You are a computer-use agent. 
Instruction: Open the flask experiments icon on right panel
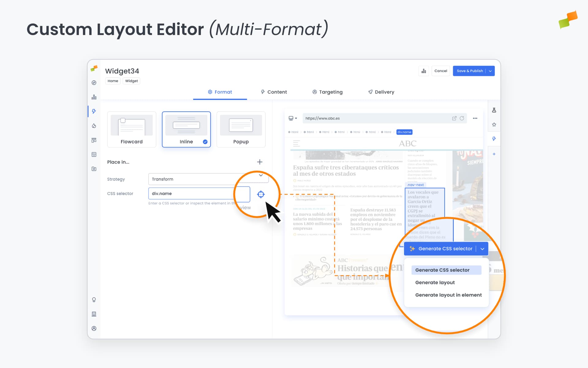[x=494, y=110]
